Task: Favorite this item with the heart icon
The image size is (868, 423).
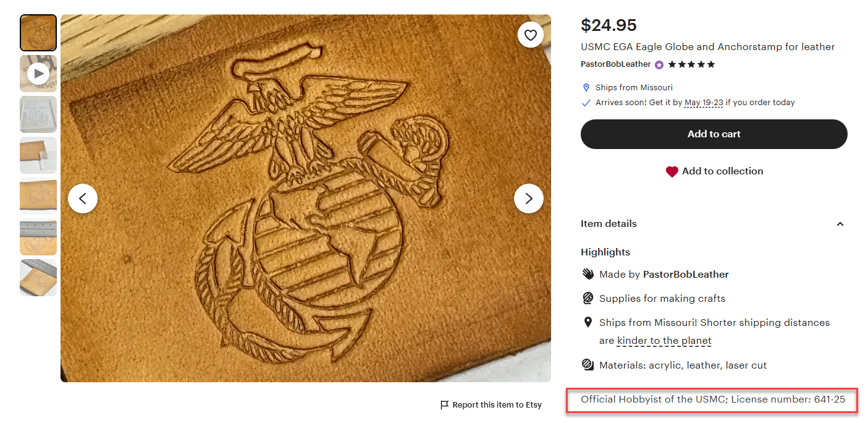Action: click(x=530, y=35)
